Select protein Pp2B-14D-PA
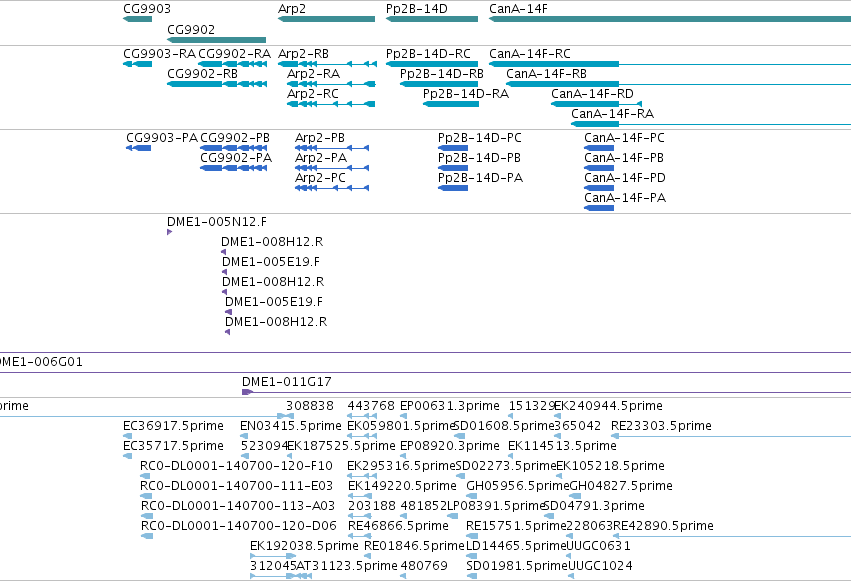Viewport: 851px width, 581px height. click(453, 188)
